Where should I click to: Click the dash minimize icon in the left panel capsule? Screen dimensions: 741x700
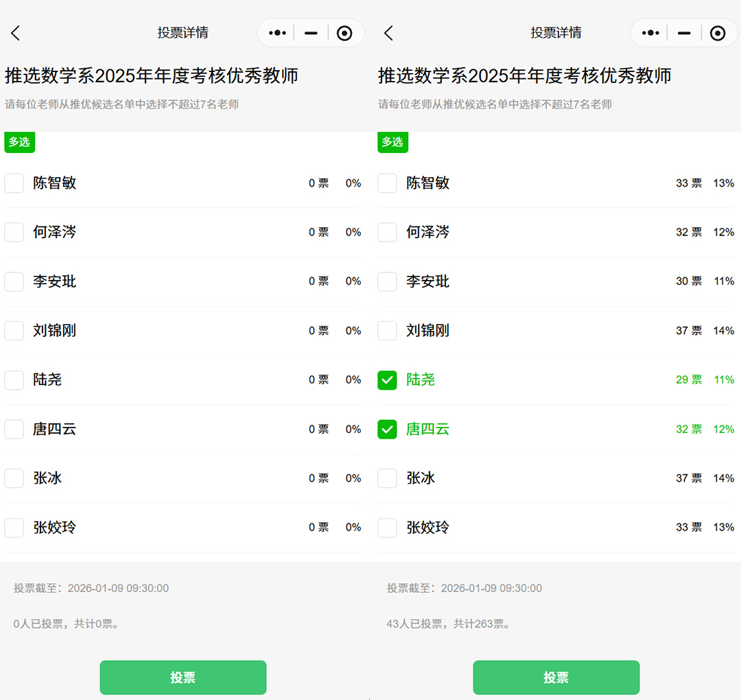pos(311,33)
